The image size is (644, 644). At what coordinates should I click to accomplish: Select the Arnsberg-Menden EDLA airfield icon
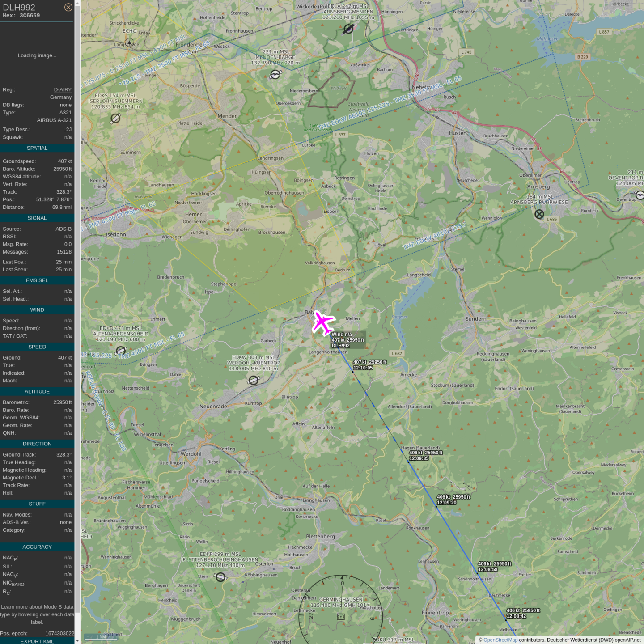pyautogui.click(x=348, y=29)
